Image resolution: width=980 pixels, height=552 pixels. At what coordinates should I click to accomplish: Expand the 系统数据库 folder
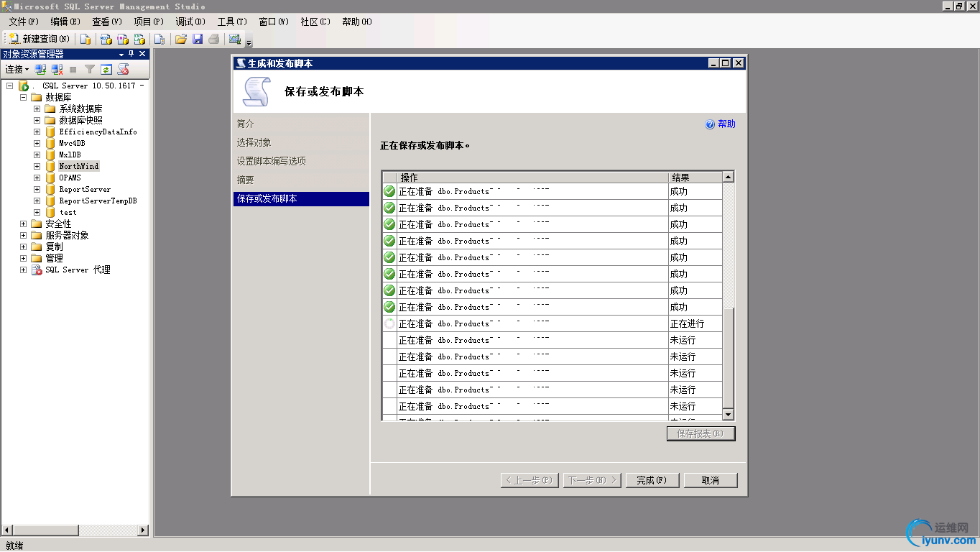(x=37, y=109)
